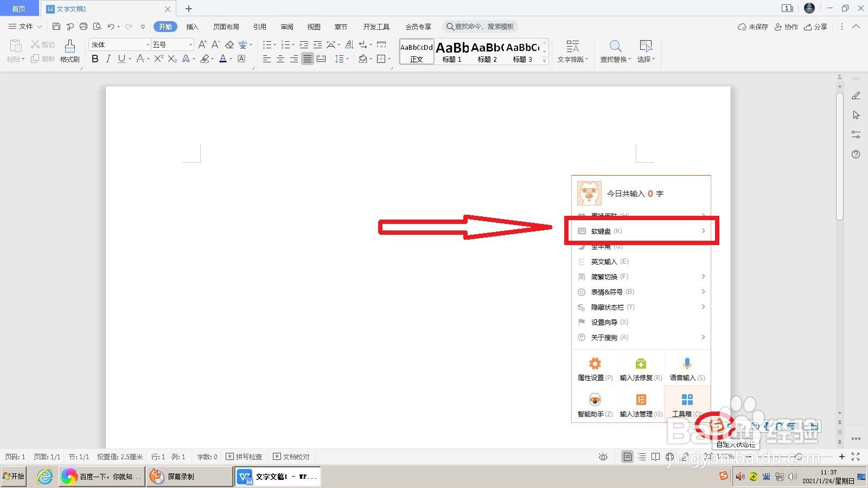
Task: Toggle Italic formatting
Action: click(108, 59)
